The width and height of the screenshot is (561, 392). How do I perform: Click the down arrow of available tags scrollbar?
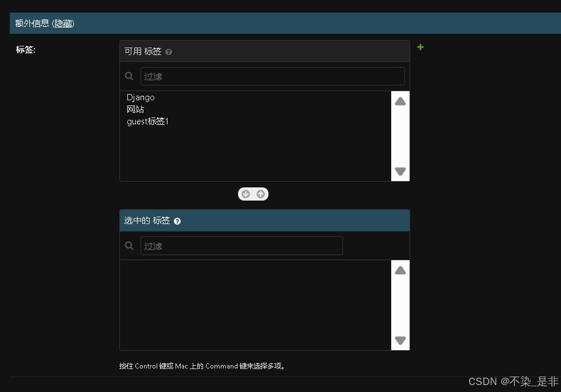[x=400, y=171]
